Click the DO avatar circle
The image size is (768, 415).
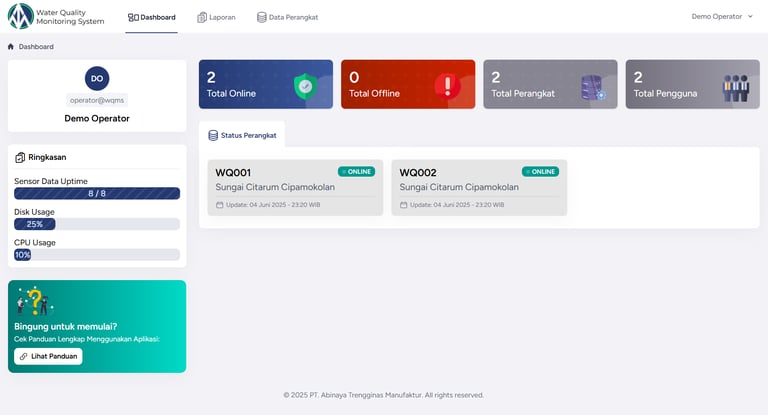pos(97,78)
